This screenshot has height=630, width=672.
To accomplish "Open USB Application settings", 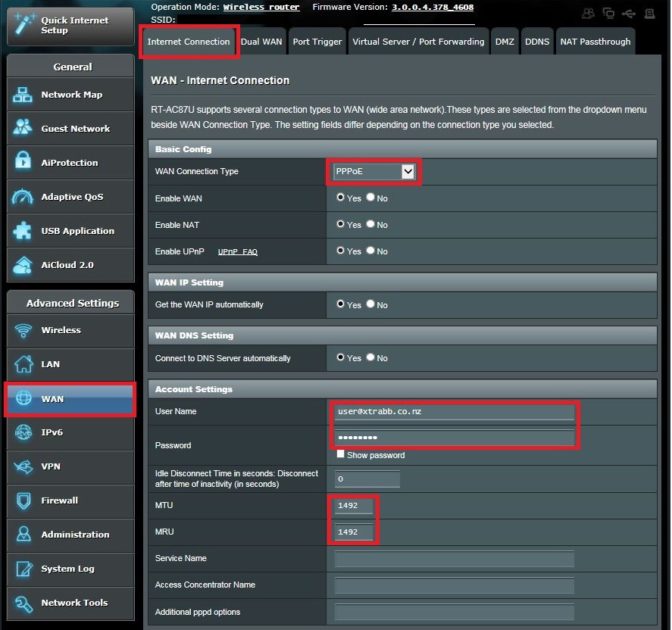I will click(70, 230).
